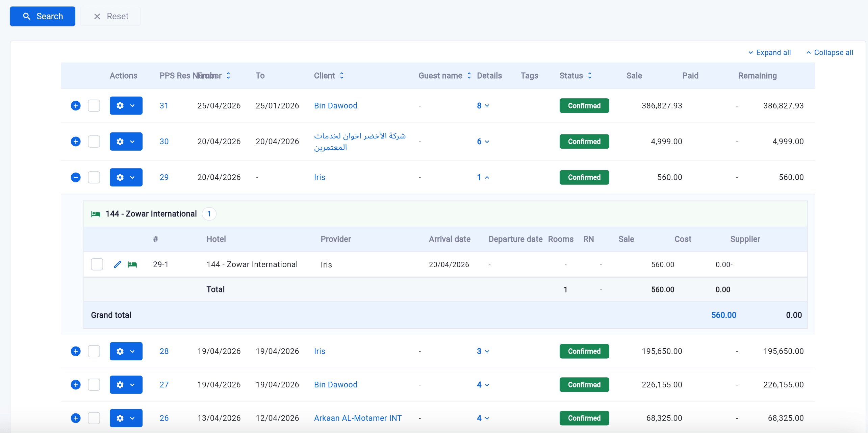This screenshot has height=433, width=868.
Task: Open gear actions dropdown for reservation 29
Action: pos(126,177)
